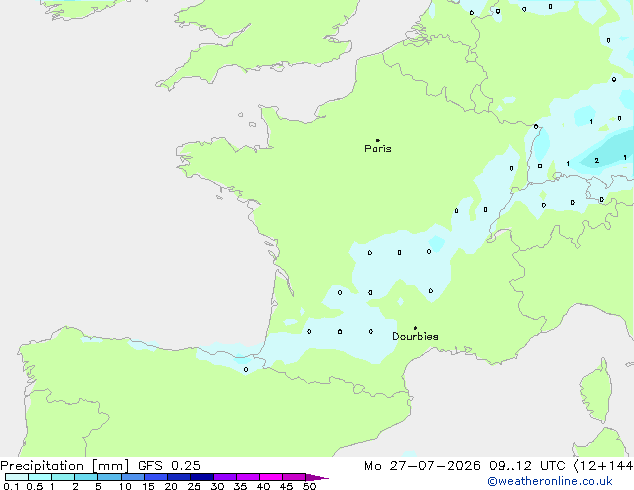Click the '50' legend scale value

tap(309, 486)
